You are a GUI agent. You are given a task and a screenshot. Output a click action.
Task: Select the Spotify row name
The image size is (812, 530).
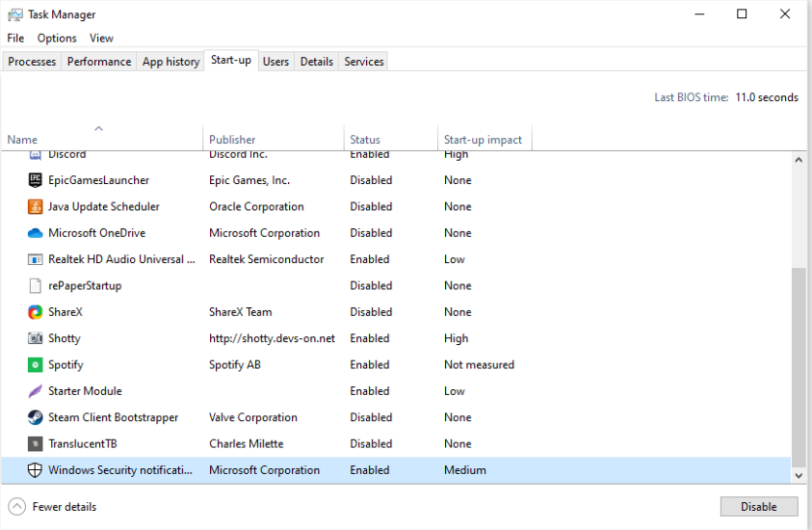point(65,364)
